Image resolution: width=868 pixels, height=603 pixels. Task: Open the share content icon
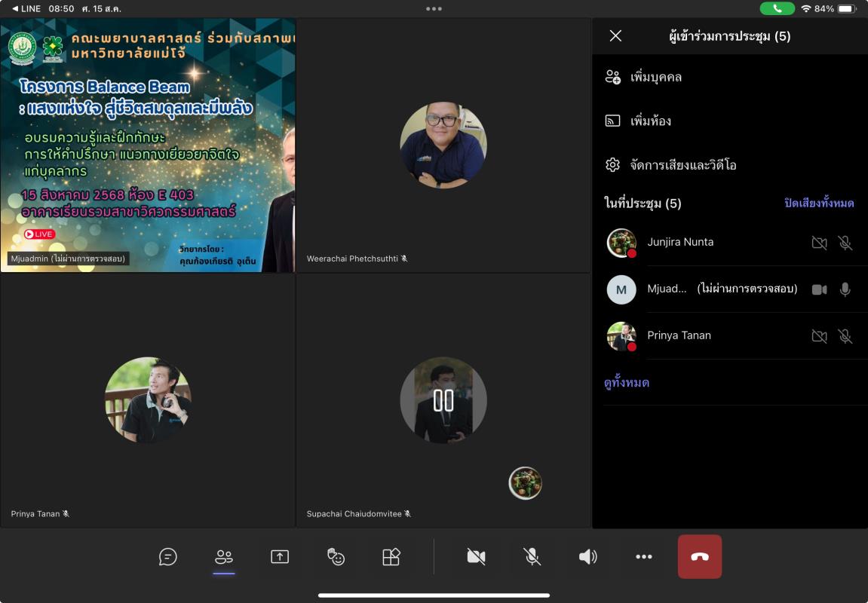280,557
